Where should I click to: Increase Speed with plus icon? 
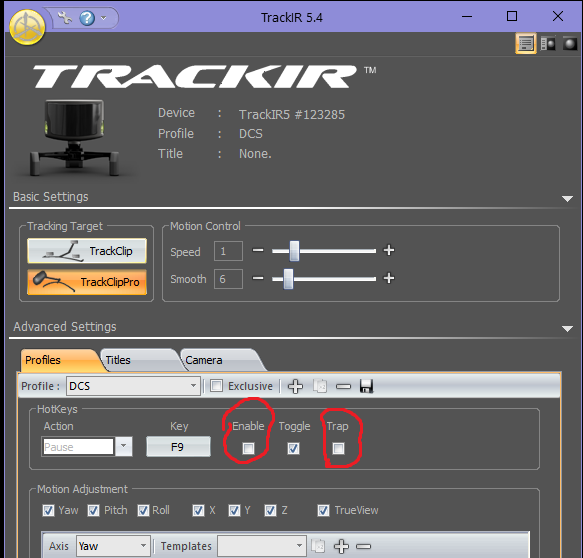pos(389,250)
